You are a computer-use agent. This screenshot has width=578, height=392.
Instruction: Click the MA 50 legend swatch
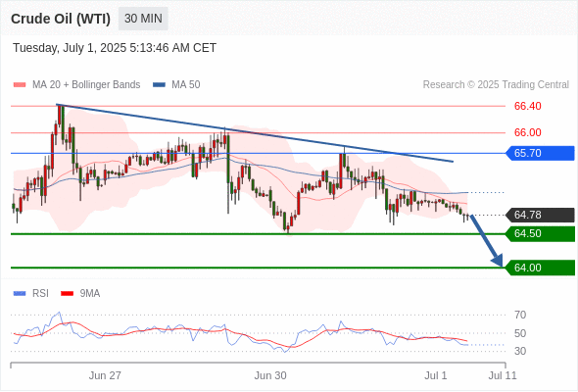coord(159,85)
